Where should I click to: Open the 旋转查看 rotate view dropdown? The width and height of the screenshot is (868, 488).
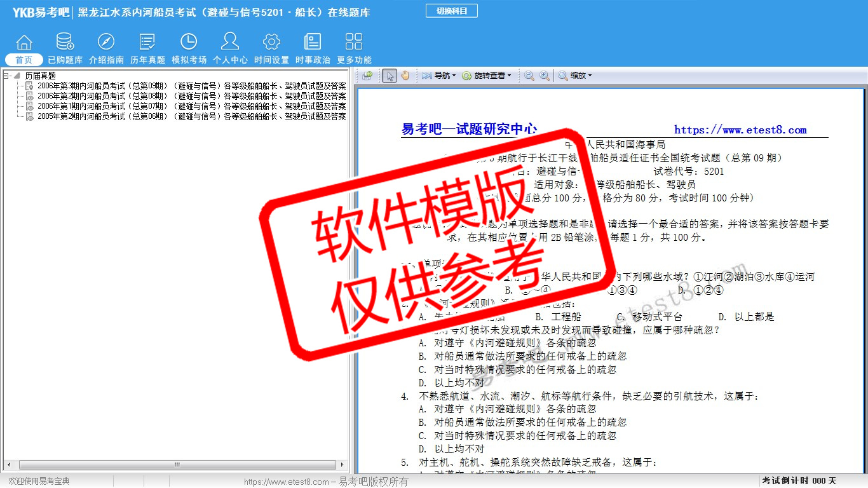pyautogui.click(x=487, y=76)
